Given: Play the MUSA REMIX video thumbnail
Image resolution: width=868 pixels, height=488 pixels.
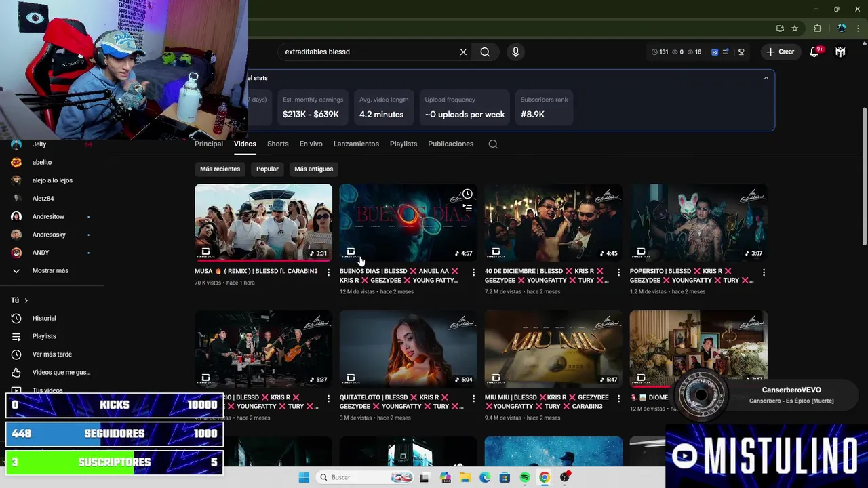Looking at the screenshot, I should click(x=263, y=222).
